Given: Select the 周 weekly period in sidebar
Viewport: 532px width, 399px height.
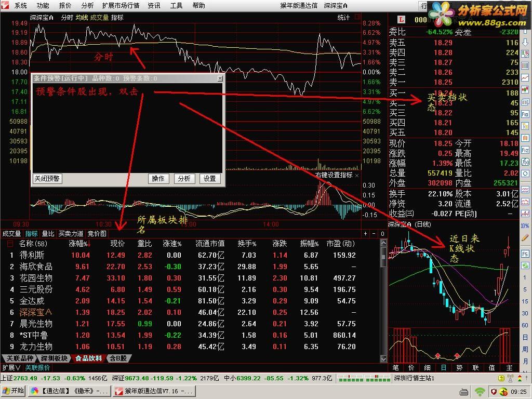Looking at the screenshot, I should click(x=525, y=349).
